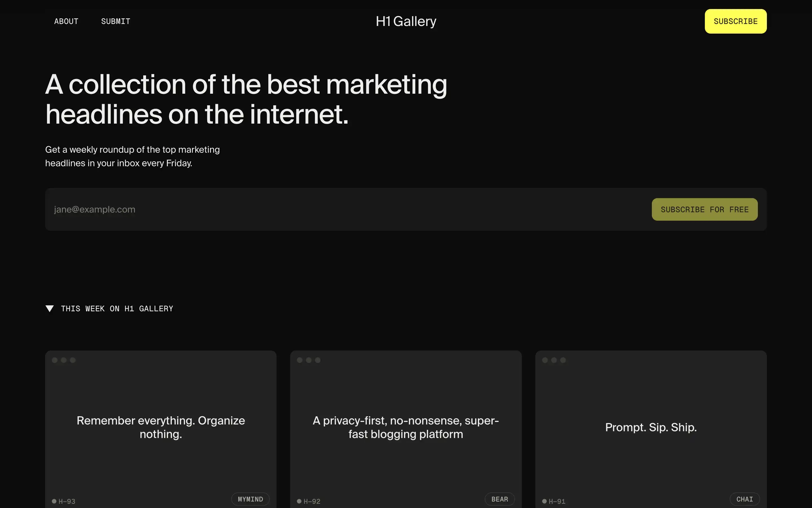Click window dots on the CHAI card

coord(554,360)
